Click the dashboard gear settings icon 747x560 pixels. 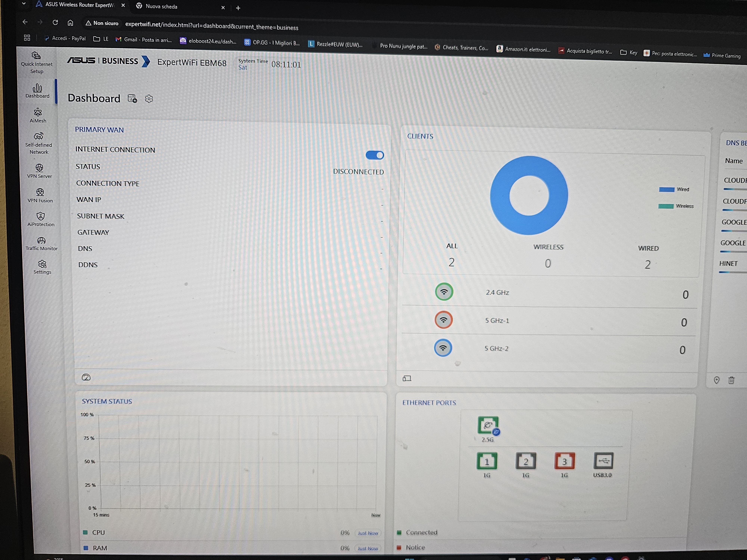pos(149,99)
